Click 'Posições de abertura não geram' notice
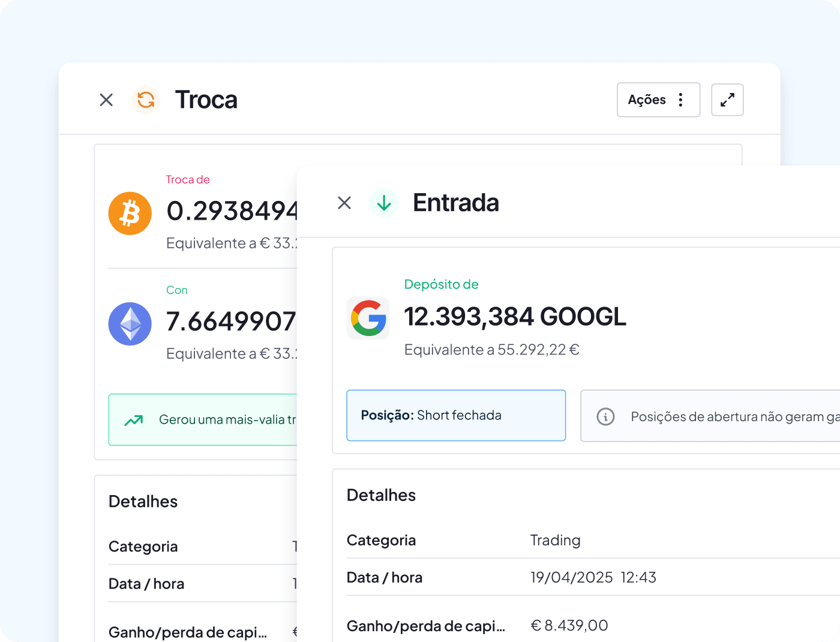Viewport: 840px width, 642px height. [x=735, y=417]
